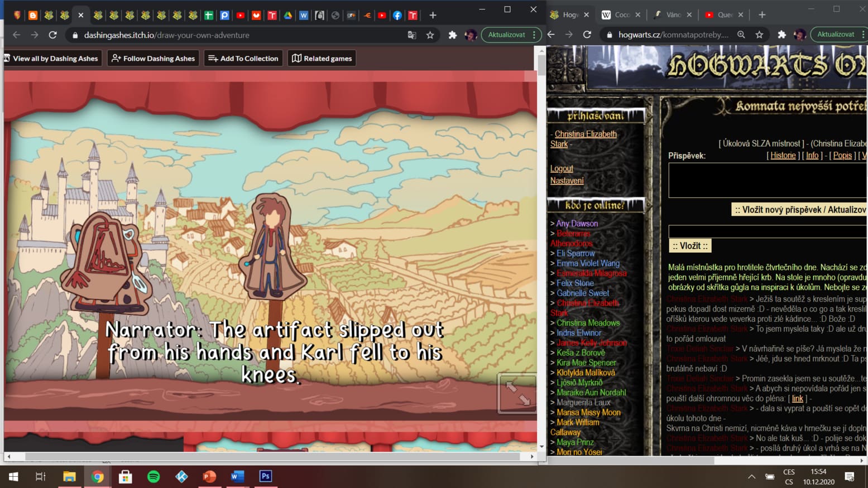Switch to Hogwarts tab in right window
This screenshot has height=488, width=868.
click(x=570, y=15)
